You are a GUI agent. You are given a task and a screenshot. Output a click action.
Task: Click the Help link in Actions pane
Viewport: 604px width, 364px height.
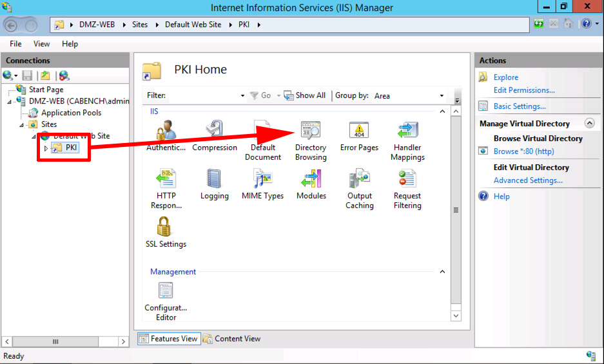point(502,196)
